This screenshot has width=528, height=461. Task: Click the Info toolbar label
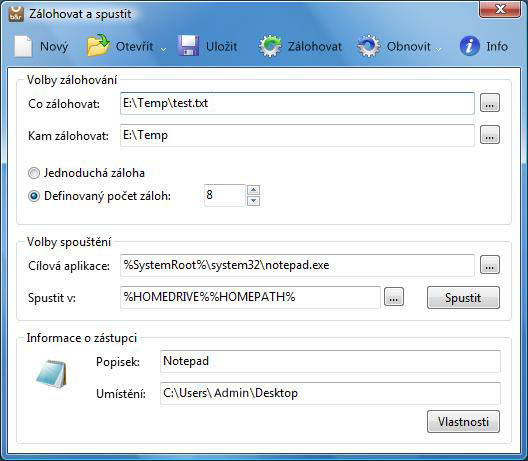point(497,46)
